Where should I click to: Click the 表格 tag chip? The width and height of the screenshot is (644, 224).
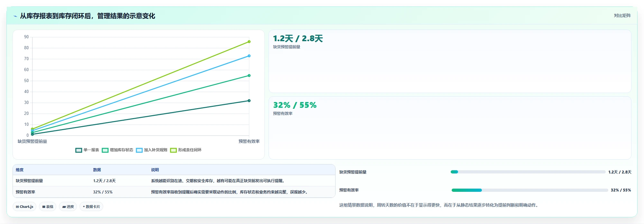pyautogui.click(x=48, y=207)
